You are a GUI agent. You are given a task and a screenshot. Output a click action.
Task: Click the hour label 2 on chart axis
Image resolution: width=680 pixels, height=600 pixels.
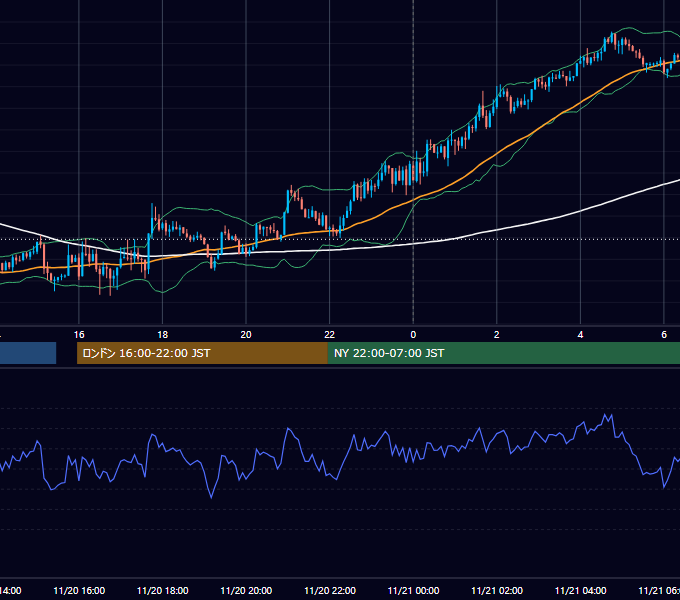click(497, 335)
